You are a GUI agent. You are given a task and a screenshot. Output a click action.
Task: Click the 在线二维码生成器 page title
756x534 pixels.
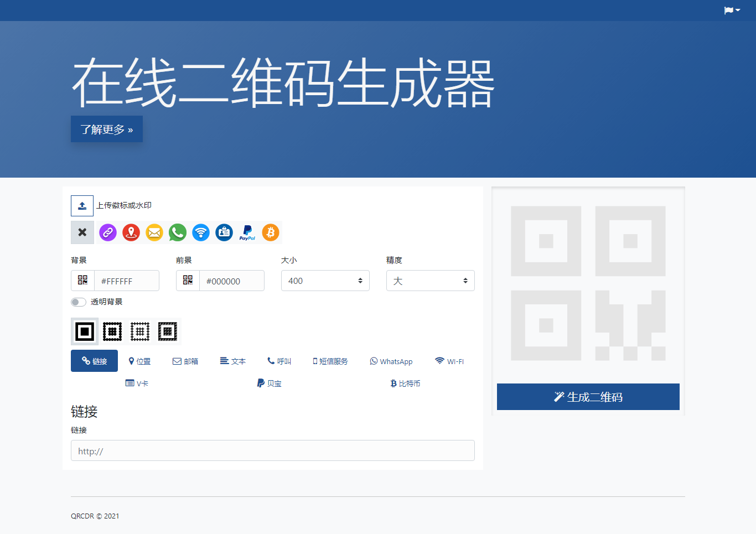click(x=283, y=83)
